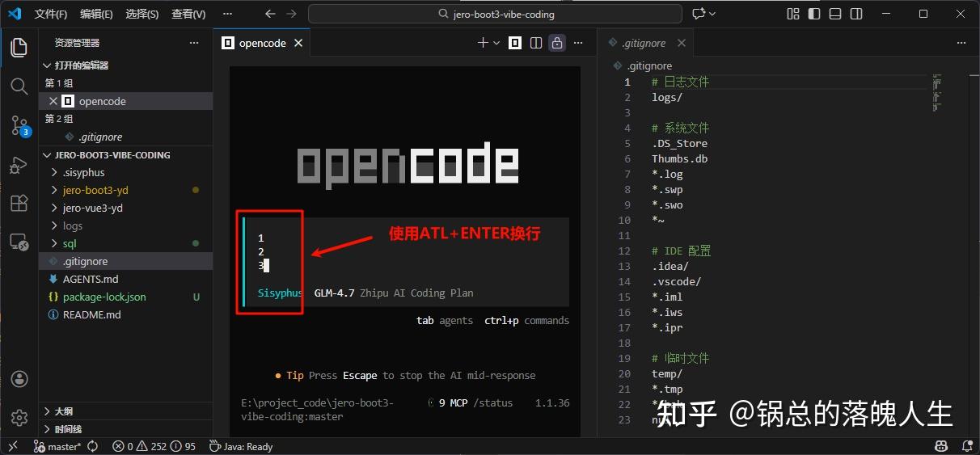The width and height of the screenshot is (980, 455).
Task: Open the Accounts menu icon
Action: click(19, 380)
